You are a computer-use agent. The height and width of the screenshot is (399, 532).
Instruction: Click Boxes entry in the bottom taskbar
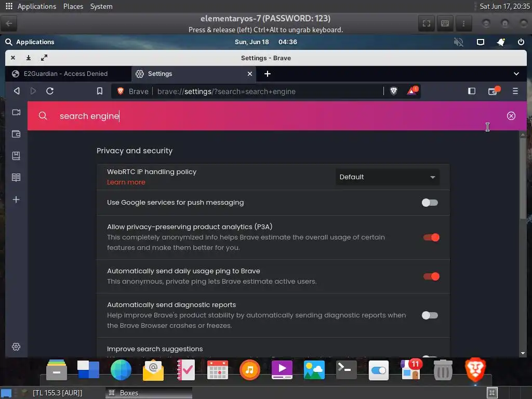[149, 393]
